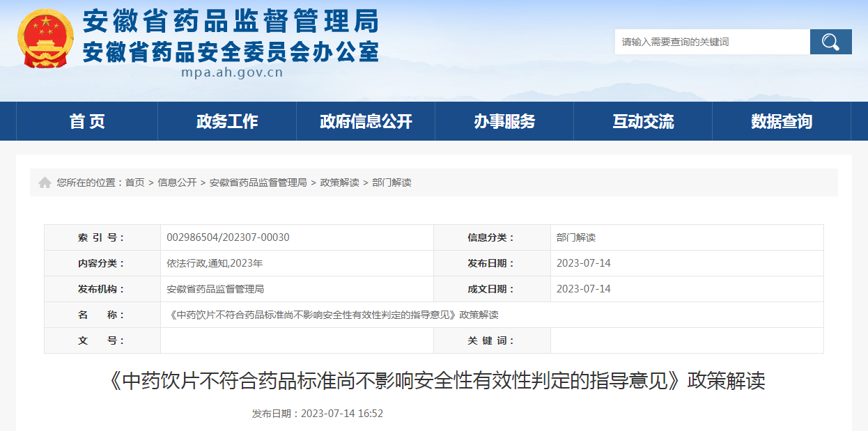The width and height of the screenshot is (868, 431).
Task: Open the 政府信息公开 navigation menu
Action: pyautogui.click(x=366, y=121)
